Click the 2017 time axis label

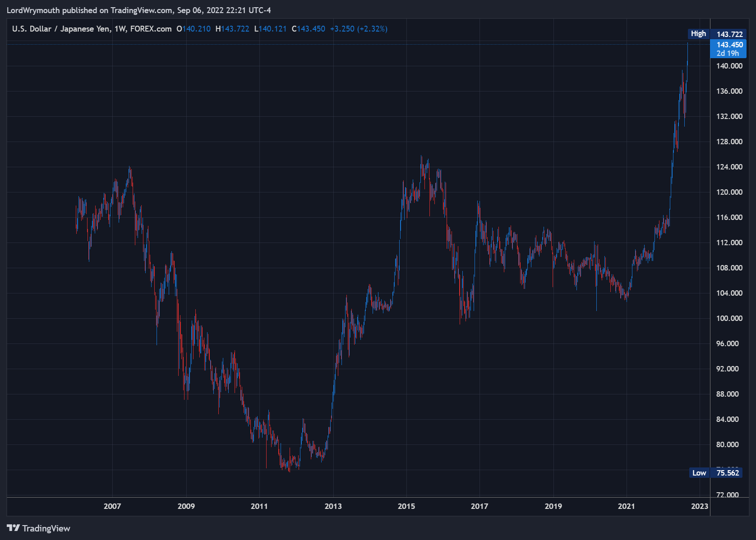[479, 506]
